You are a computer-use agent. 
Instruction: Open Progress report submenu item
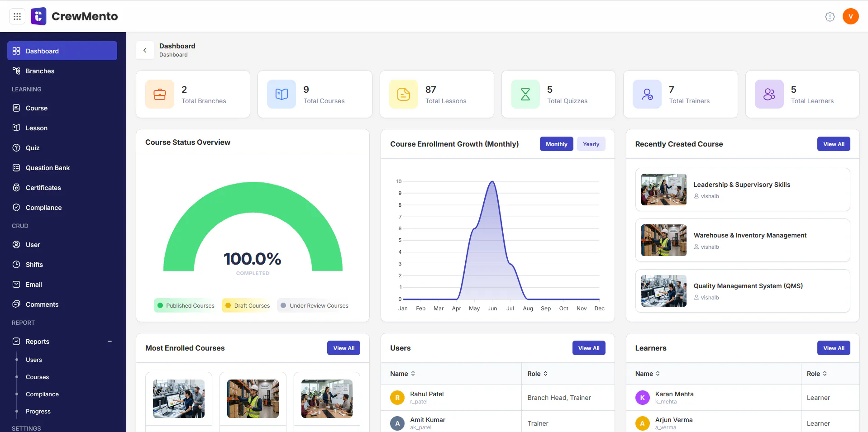coord(38,411)
